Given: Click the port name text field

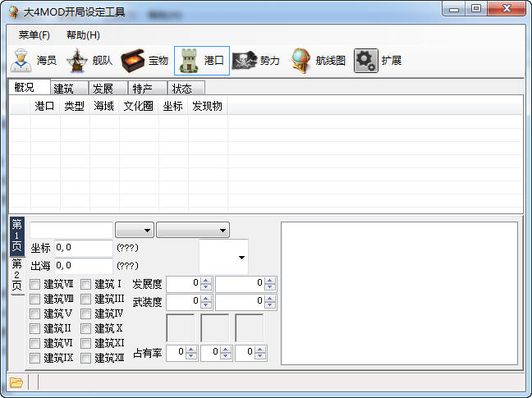Looking at the screenshot, I should pos(71,231).
